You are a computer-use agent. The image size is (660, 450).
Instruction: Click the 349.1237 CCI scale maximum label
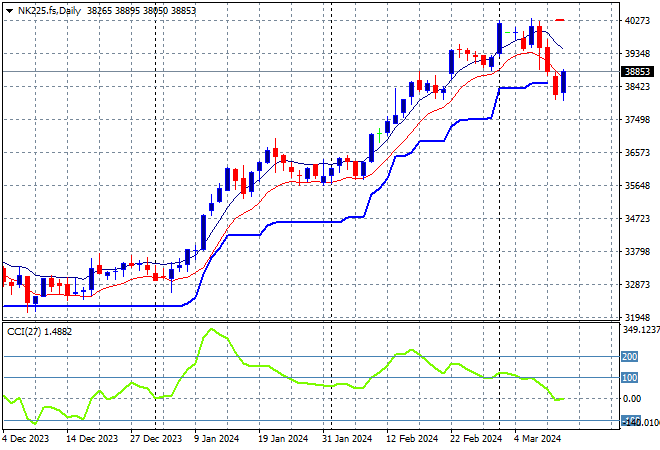[x=640, y=329]
